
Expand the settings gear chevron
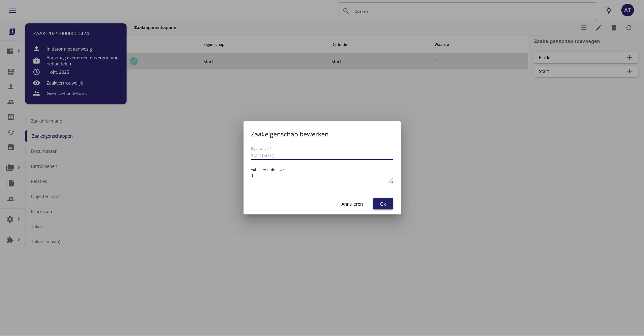click(19, 219)
